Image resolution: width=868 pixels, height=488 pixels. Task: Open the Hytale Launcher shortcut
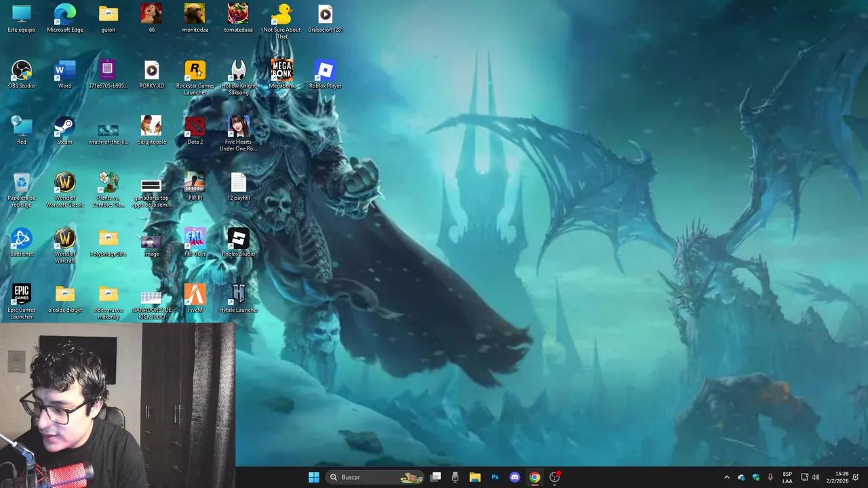pos(238,300)
